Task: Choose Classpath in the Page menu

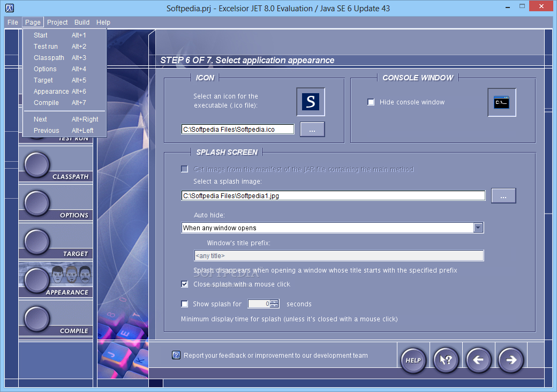Action: 64,57
